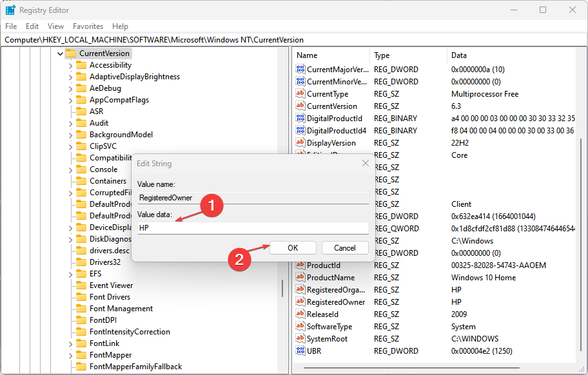Image resolution: width=588 pixels, height=375 pixels.
Task: Click the CurrentVersion folder icon in tree
Action: point(71,53)
